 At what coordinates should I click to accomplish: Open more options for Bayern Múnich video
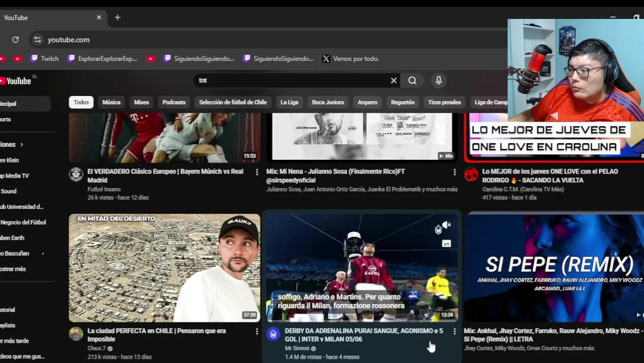pyautogui.click(x=256, y=172)
